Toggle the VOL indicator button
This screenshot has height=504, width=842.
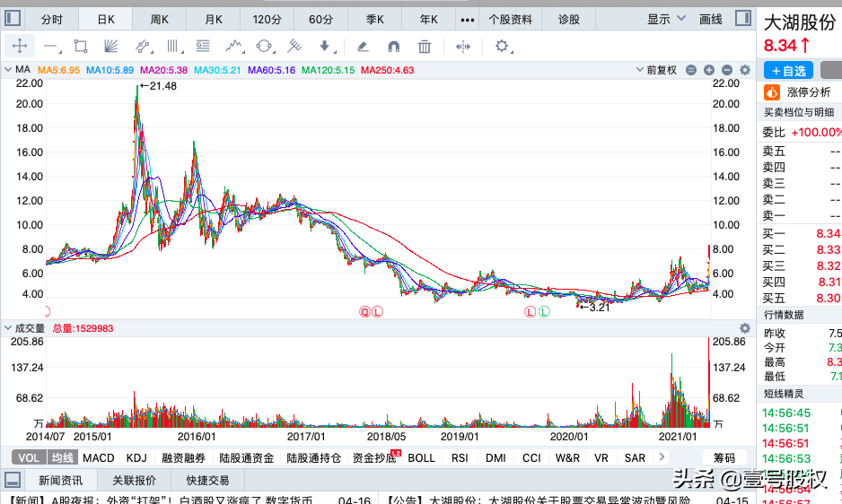click(x=29, y=458)
